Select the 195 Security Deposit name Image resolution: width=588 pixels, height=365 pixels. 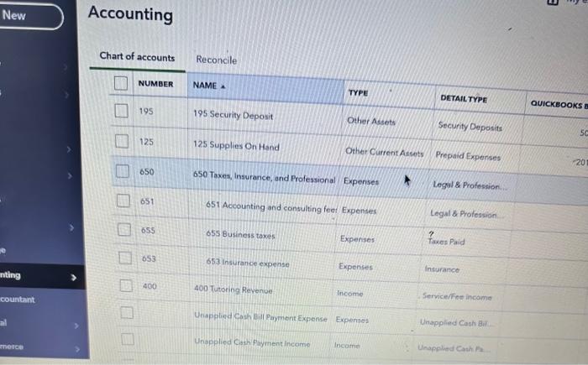click(233, 115)
